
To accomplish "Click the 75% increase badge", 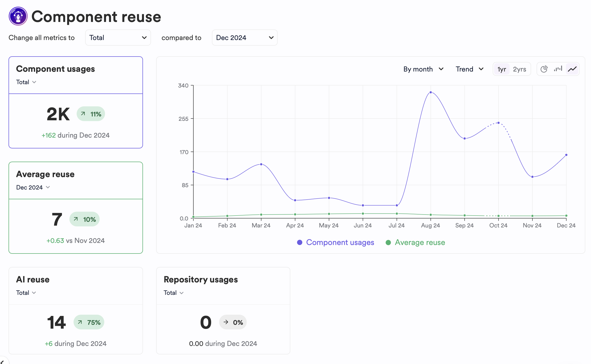I will (x=89, y=322).
